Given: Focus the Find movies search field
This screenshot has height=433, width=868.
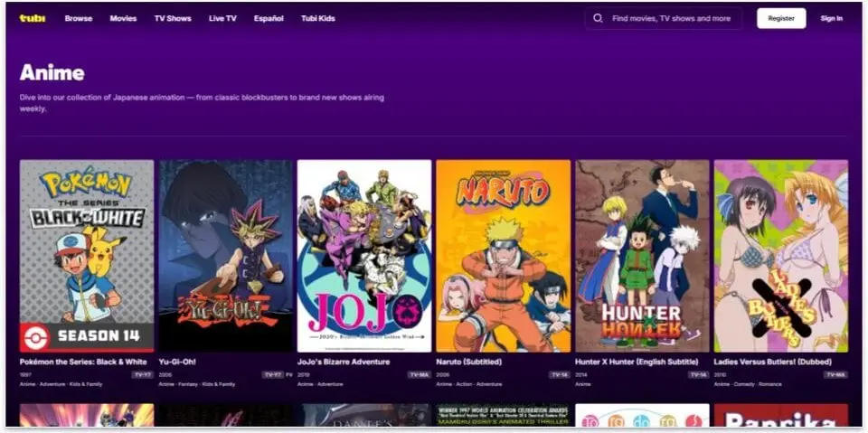Looking at the screenshot, I should pyautogui.click(x=663, y=18).
